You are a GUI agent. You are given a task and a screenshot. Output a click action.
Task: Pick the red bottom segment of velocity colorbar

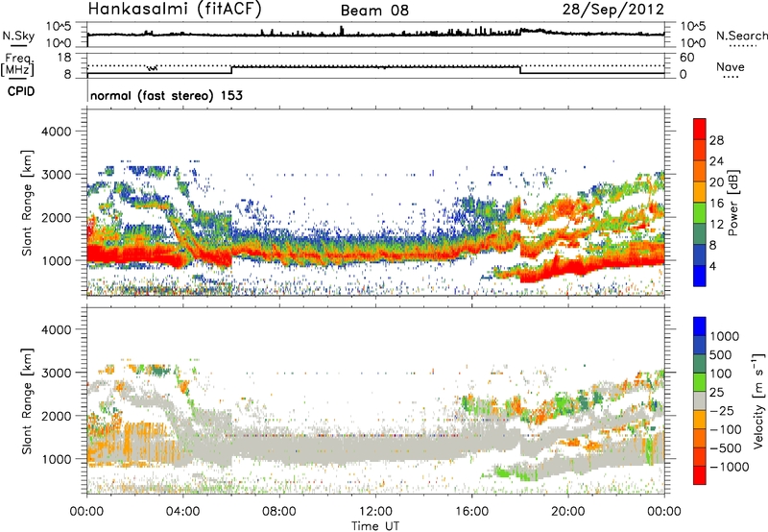point(700,475)
